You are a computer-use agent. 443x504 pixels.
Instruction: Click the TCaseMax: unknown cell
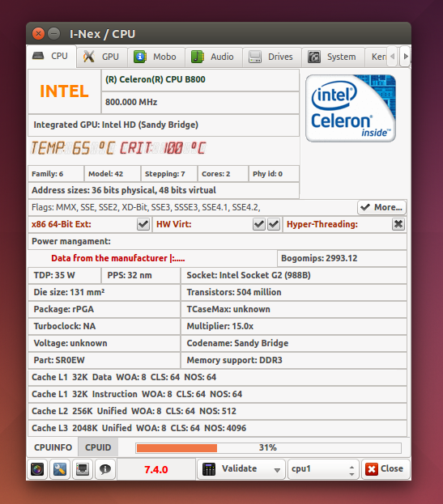[294, 310]
